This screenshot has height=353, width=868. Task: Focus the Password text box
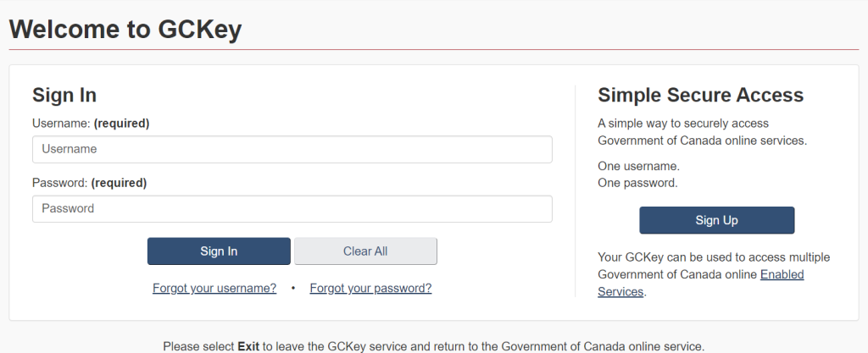click(x=292, y=209)
